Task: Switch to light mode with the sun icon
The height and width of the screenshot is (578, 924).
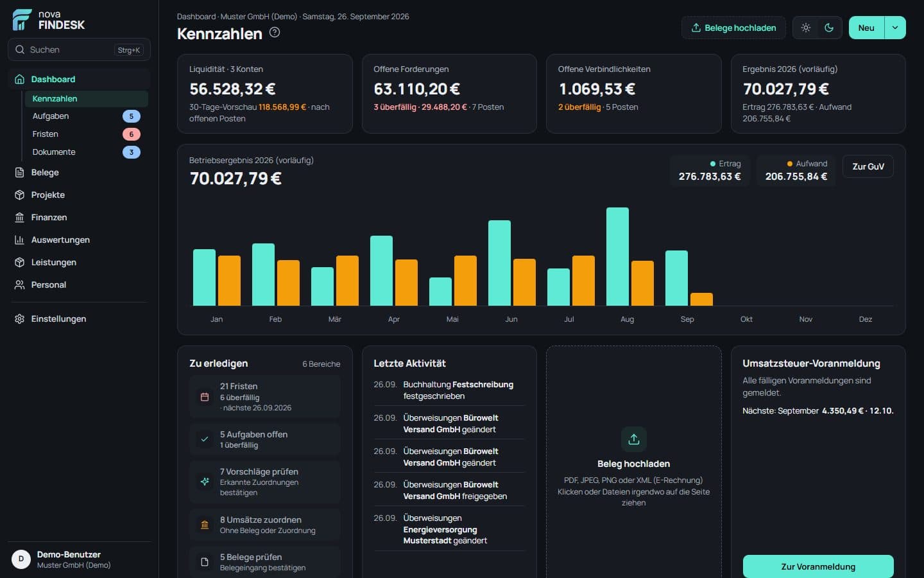Action: pos(806,28)
